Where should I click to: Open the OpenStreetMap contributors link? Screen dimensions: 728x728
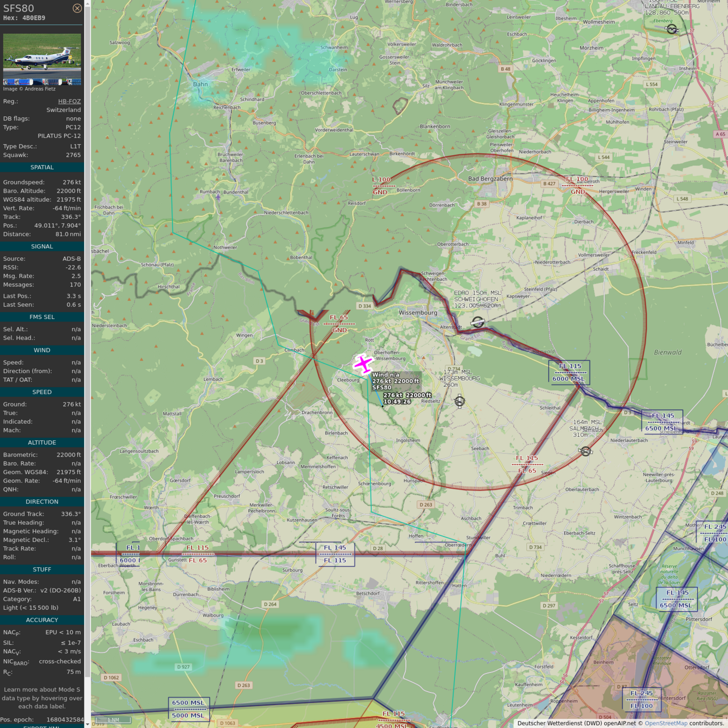pos(666,723)
